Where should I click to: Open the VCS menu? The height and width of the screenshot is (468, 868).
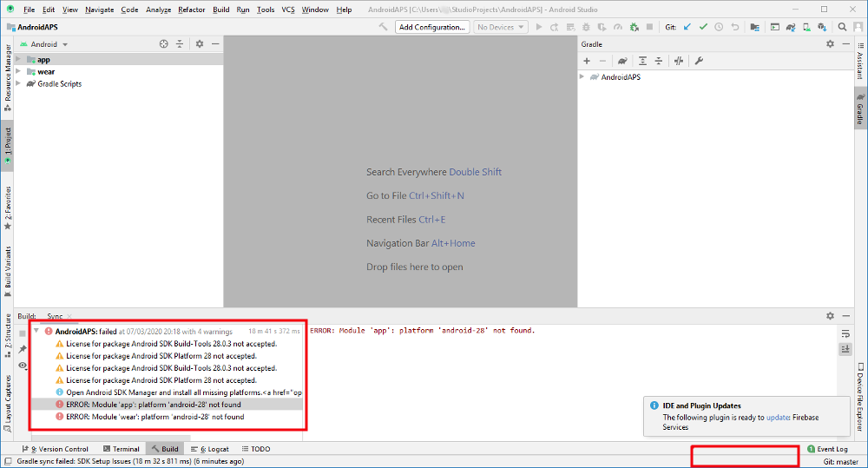point(288,10)
